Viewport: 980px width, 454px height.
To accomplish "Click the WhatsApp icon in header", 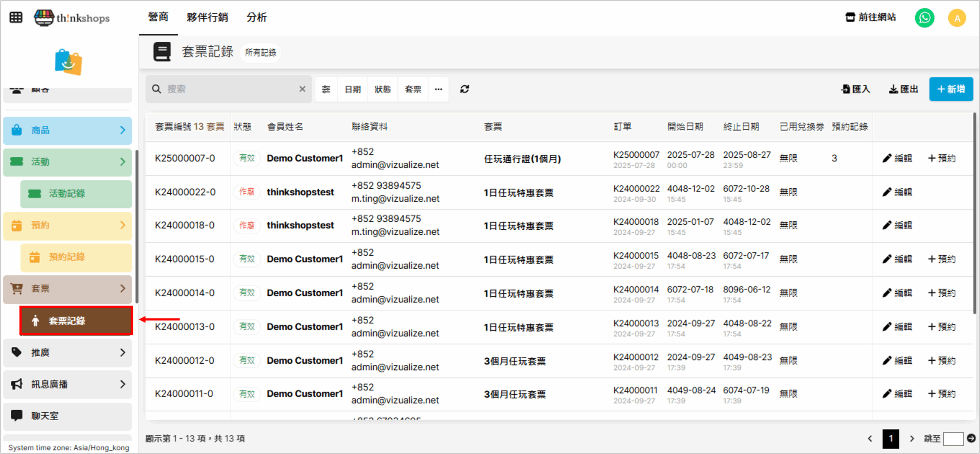I will pos(924,18).
